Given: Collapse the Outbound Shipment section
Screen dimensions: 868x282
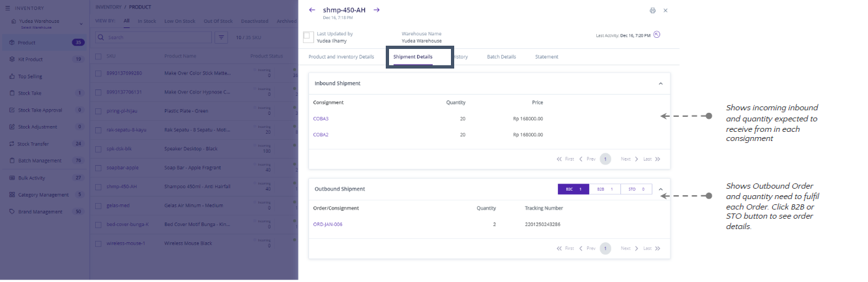Looking at the screenshot, I should pos(660,189).
